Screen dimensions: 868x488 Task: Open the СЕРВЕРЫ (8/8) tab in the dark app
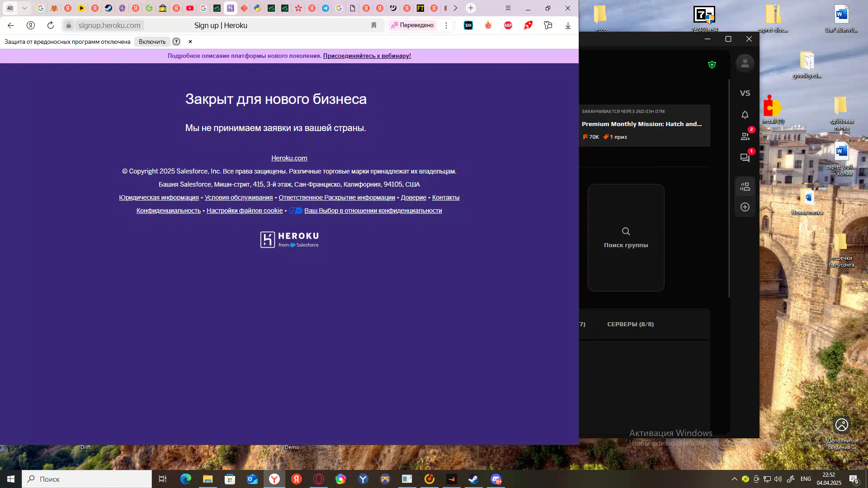click(630, 324)
